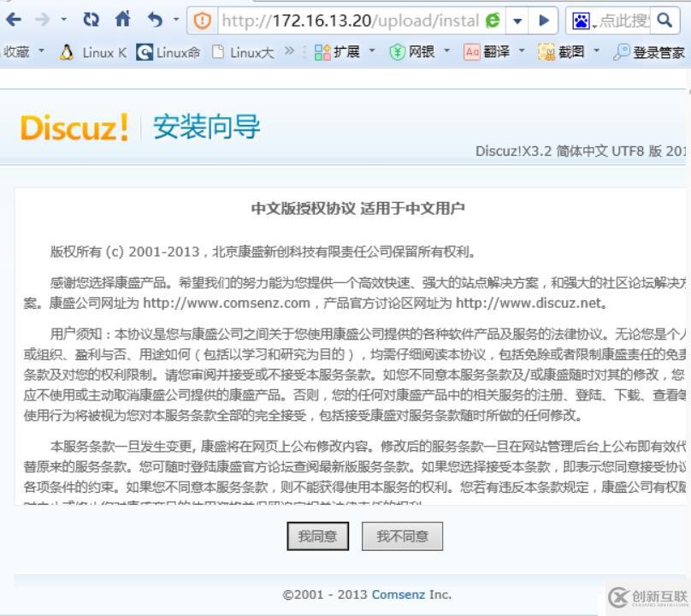Click the 我同意 agree button
Screen dimensions: 691x616
coord(318,536)
